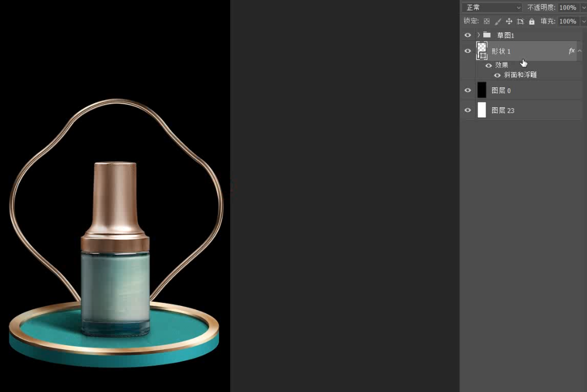Click the lock image pixels brush icon
The width and height of the screenshot is (587, 392).
(498, 21)
